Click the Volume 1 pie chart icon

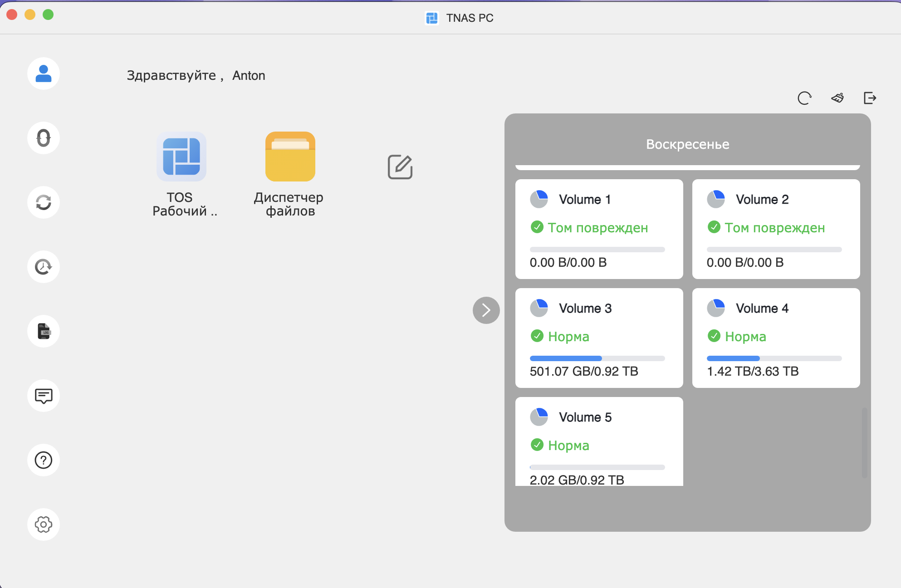(539, 199)
